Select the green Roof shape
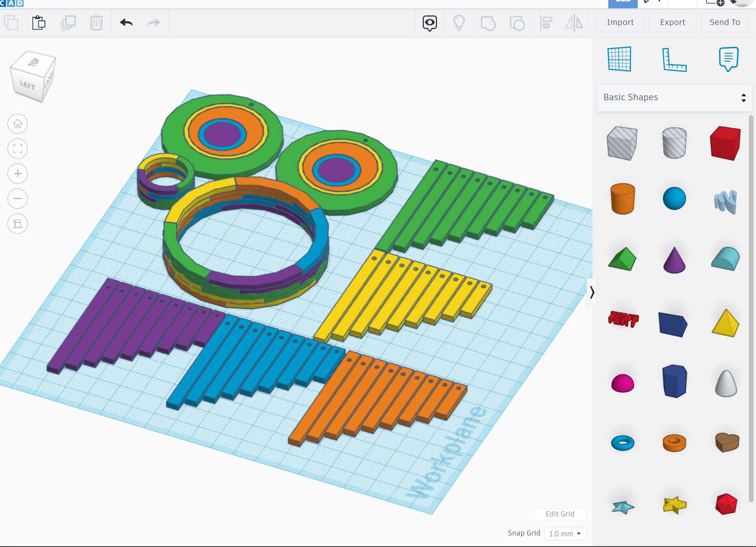Viewport: 756px width, 547px height. tap(622, 259)
